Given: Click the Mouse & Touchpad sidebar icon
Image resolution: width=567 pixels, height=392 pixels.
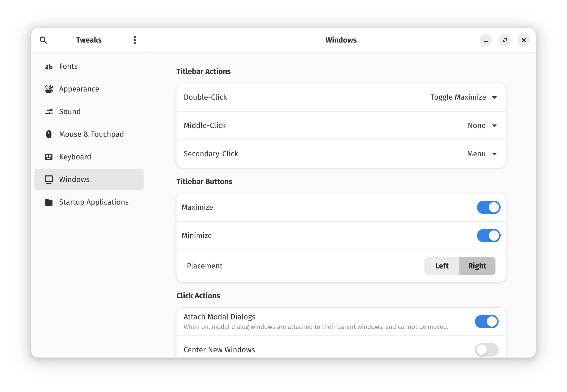Looking at the screenshot, I should (x=49, y=134).
